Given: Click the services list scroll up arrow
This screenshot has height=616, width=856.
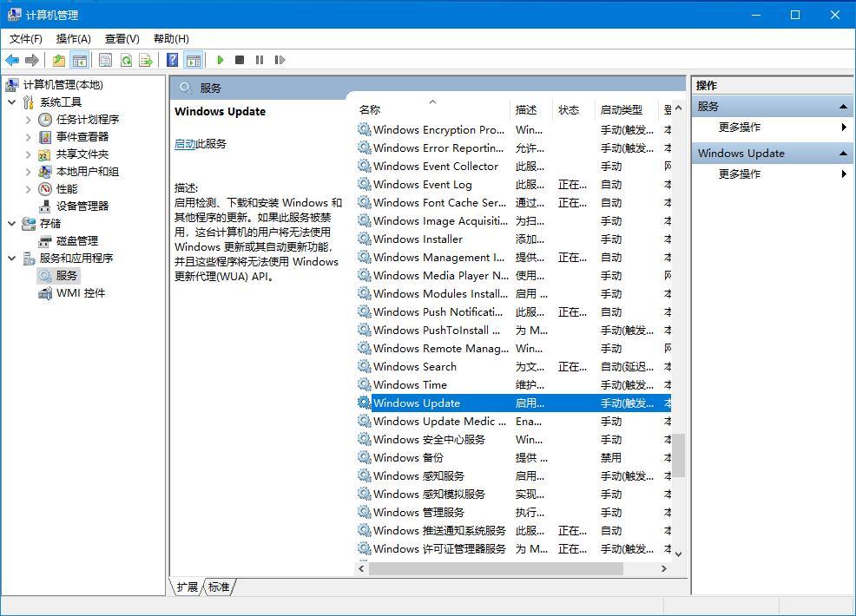Looking at the screenshot, I should [x=679, y=108].
